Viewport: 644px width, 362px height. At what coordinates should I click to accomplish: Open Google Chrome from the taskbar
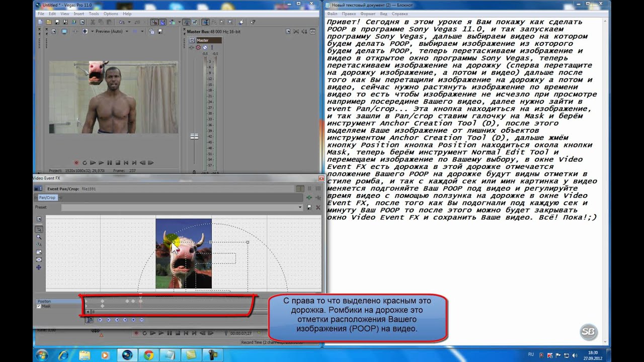(x=148, y=355)
